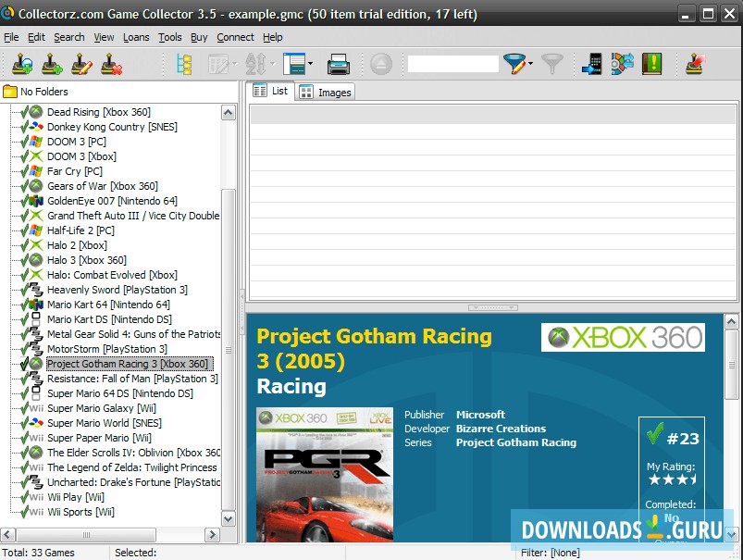The height and width of the screenshot is (560, 743).
Task: Open the Loans menu
Action: (136, 37)
